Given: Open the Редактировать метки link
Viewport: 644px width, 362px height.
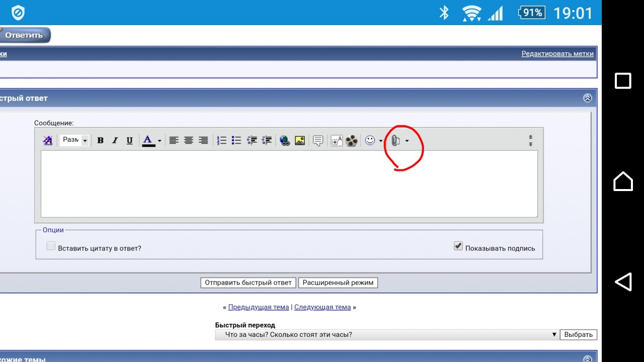Looking at the screenshot, I should [557, 54].
